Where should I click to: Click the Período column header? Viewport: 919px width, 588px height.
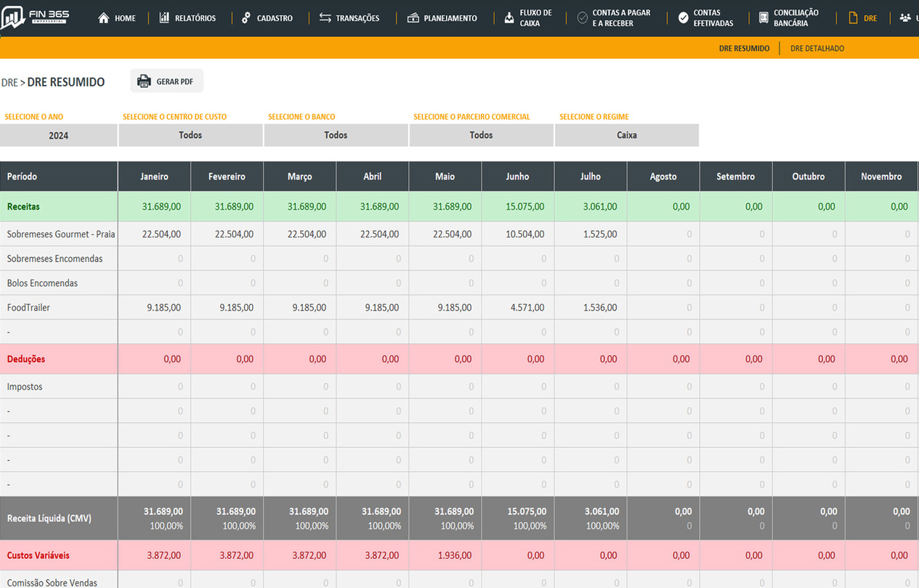59,176
